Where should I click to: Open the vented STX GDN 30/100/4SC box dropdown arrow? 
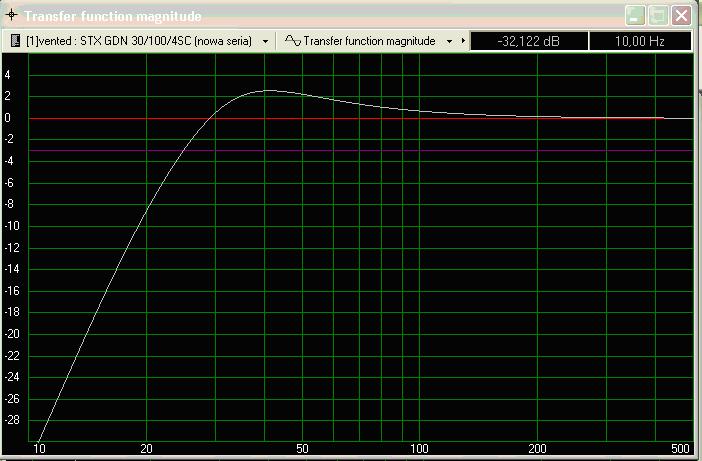click(x=265, y=41)
